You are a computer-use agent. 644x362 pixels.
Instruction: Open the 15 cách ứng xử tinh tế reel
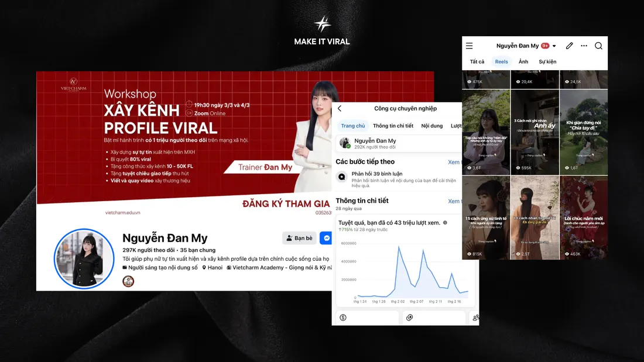coord(486,218)
